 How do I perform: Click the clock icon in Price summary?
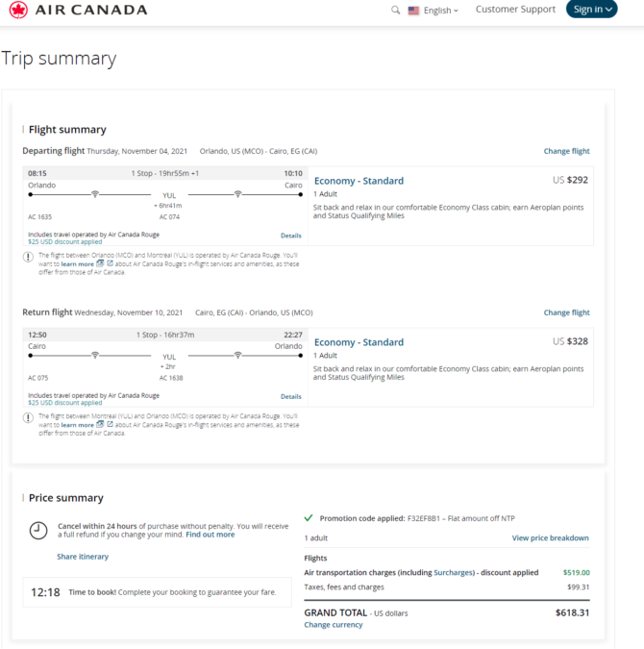[x=38, y=530]
